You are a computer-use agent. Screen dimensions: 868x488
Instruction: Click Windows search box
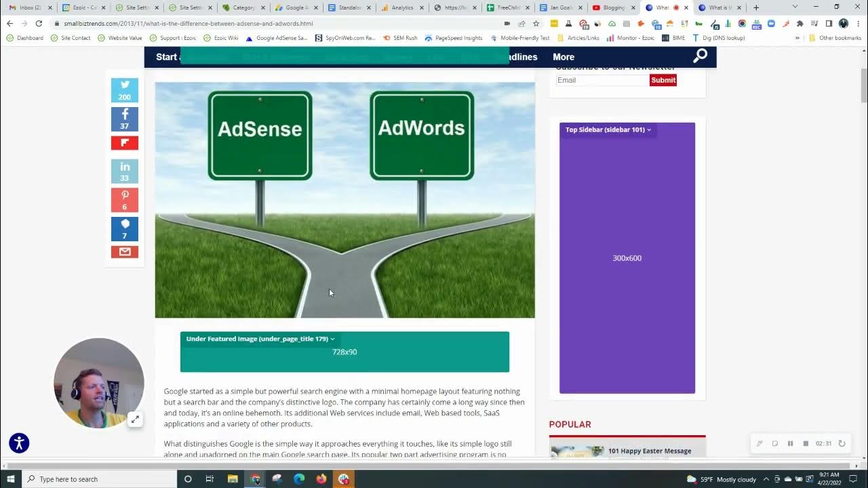(x=100, y=479)
